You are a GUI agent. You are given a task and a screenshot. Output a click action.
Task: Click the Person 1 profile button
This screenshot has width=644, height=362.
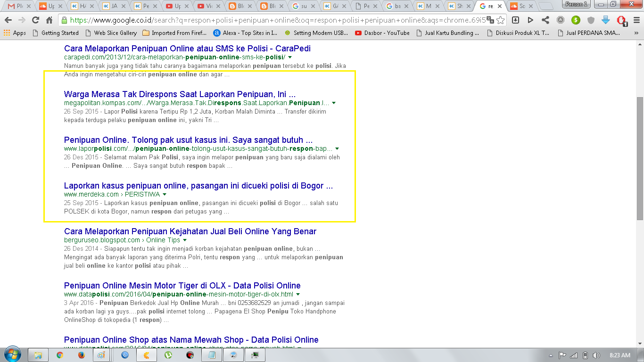point(576,4)
